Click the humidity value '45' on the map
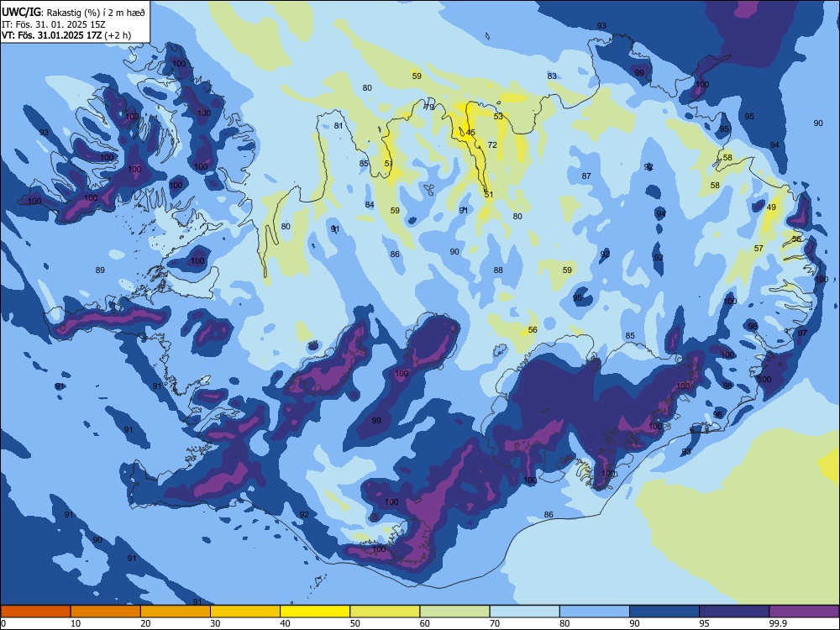This screenshot has width=840, height=630. pyautogui.click(x=470, y=133)
